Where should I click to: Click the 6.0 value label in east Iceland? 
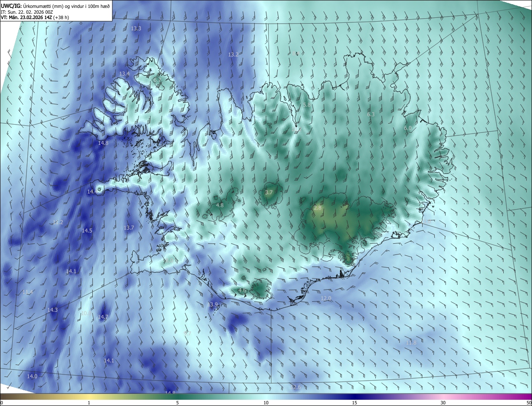[408, 129]
